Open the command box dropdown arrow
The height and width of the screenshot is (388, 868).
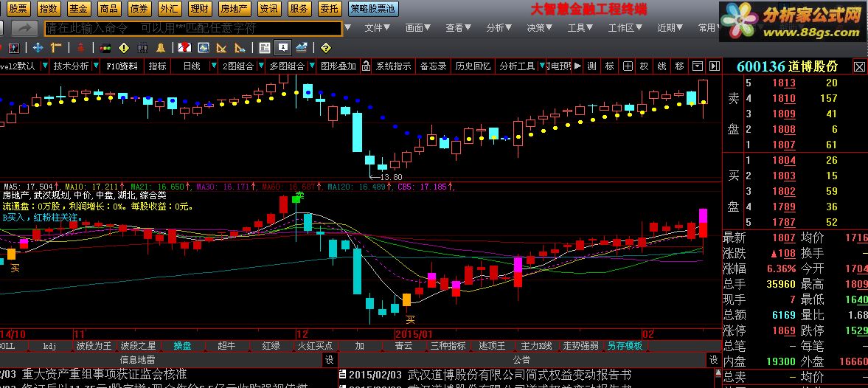point(347,27)
